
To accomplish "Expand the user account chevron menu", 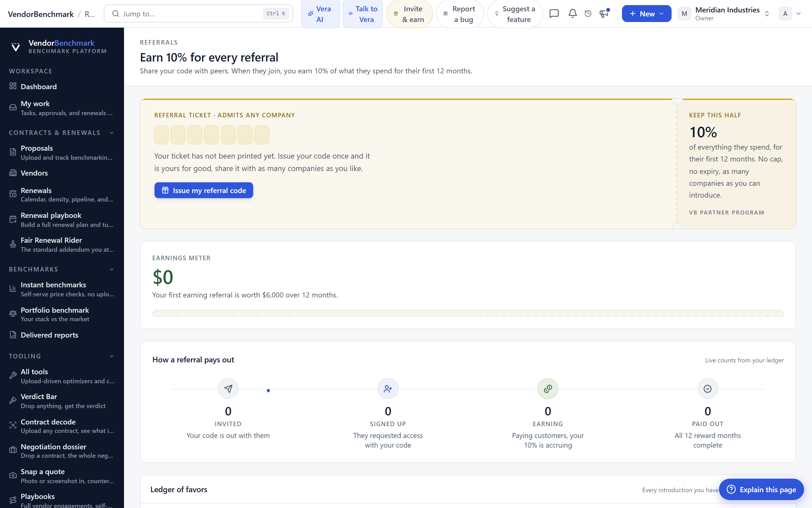I will click(x=798, y=14).
